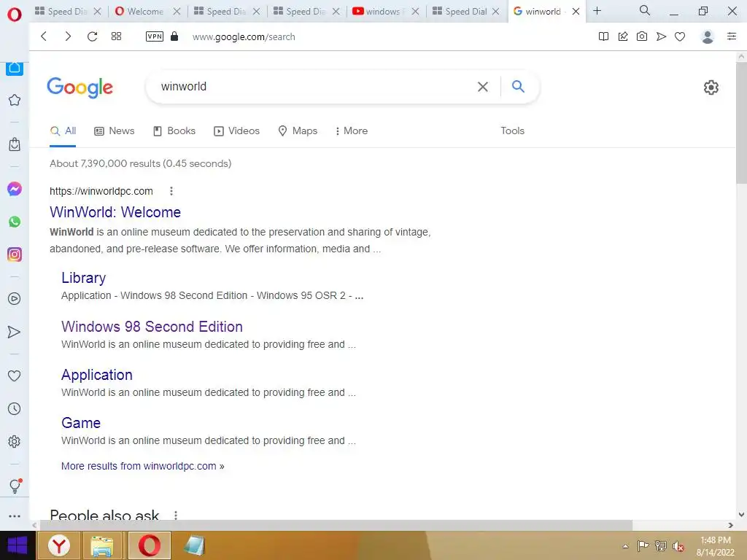
Task: Open Windows Start button
Action: pyautogui.click(x=18, y=545)
